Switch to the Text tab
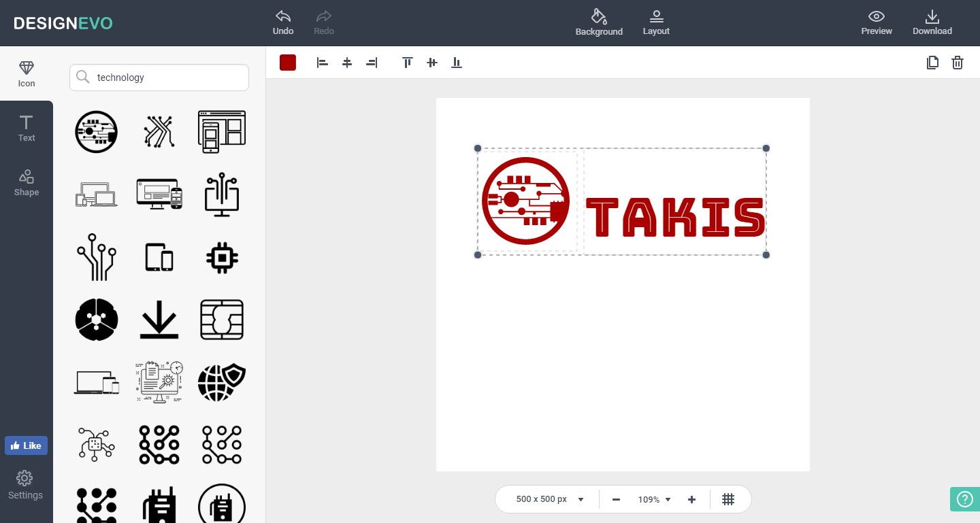980x523 pixels. click(x=27, y=128)
